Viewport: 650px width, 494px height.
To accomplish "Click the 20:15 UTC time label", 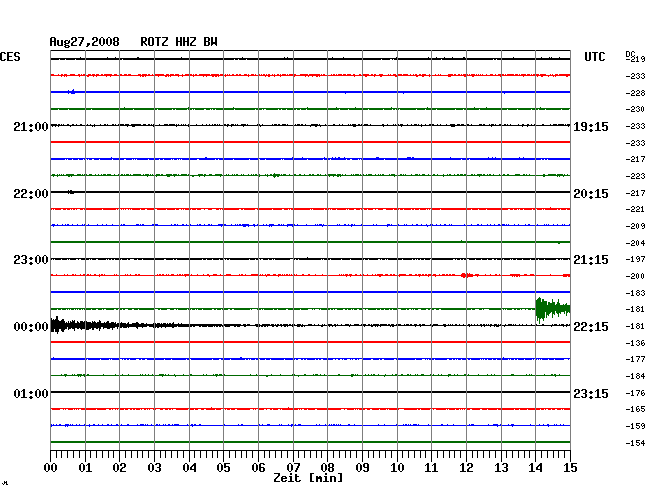I will tap(591, 194).
